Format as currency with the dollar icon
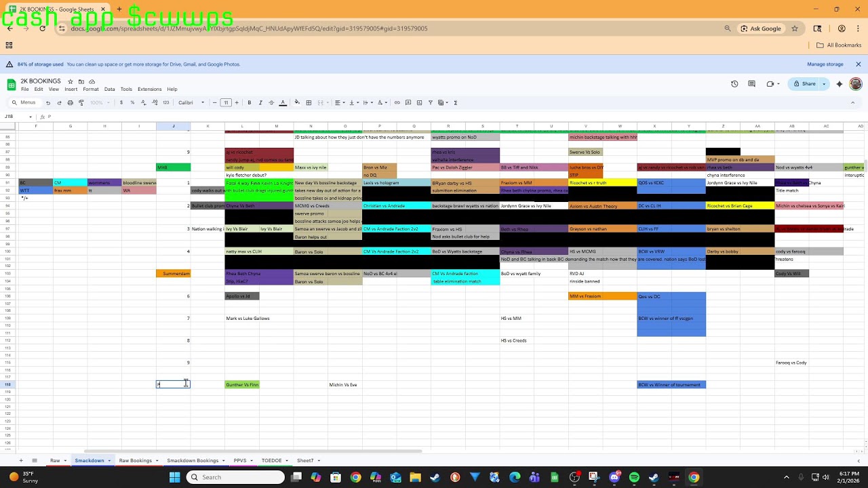 (x=121, y=103)
